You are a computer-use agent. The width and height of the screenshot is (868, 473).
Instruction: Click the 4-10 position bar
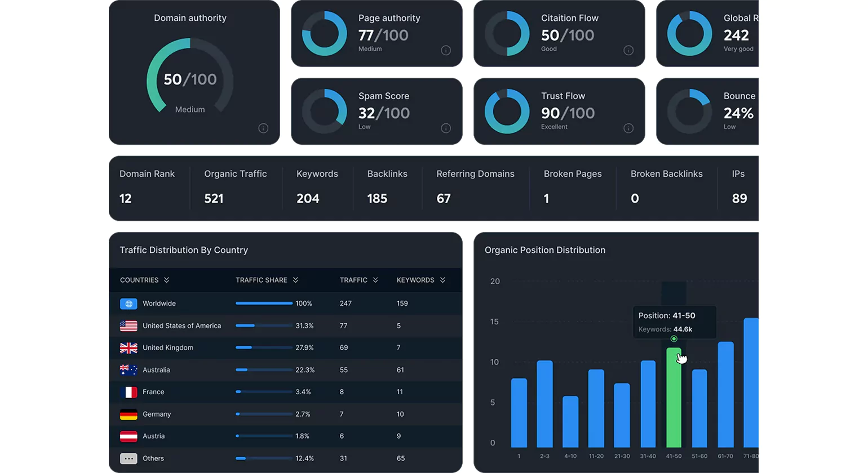click(570, 422)
